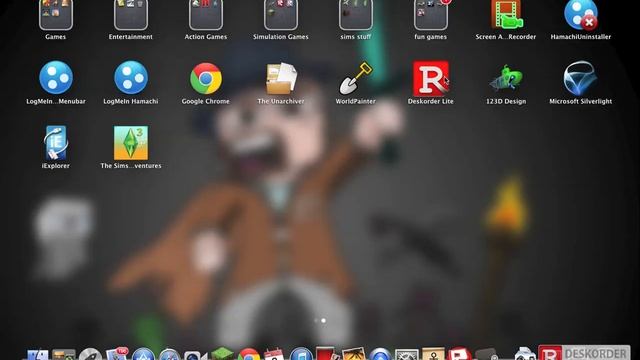Open the Games folder in Launchpad

click(x=56, y=15)
